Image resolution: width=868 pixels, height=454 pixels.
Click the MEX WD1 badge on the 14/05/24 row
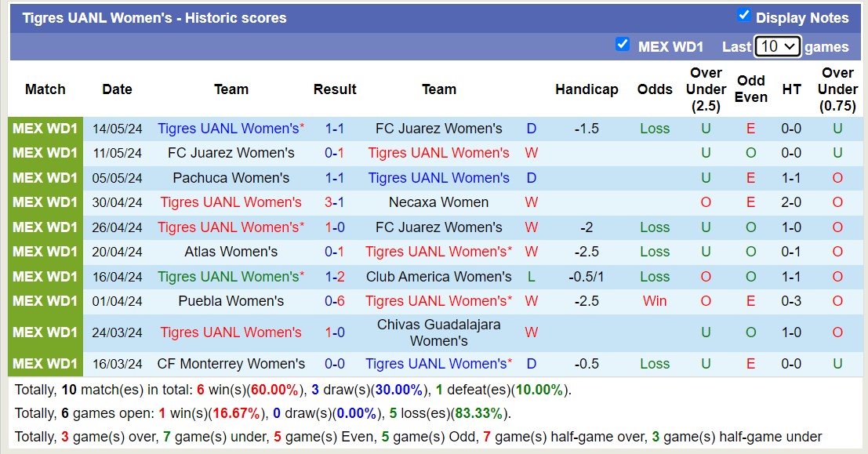pyautogui.click(x=45, y=129)
